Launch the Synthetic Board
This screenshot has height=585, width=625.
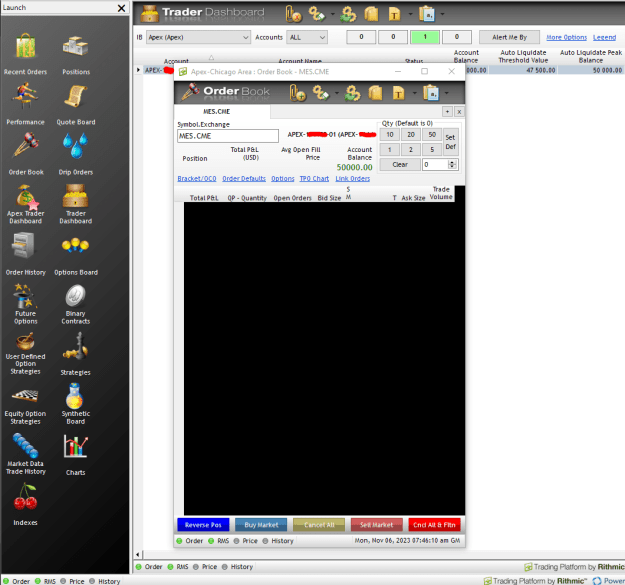pos(76,404)
